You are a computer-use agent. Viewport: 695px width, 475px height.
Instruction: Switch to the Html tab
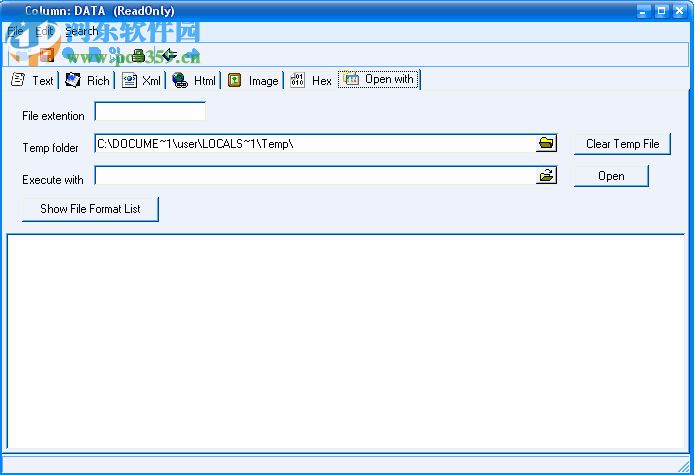[x=194, y=80]
